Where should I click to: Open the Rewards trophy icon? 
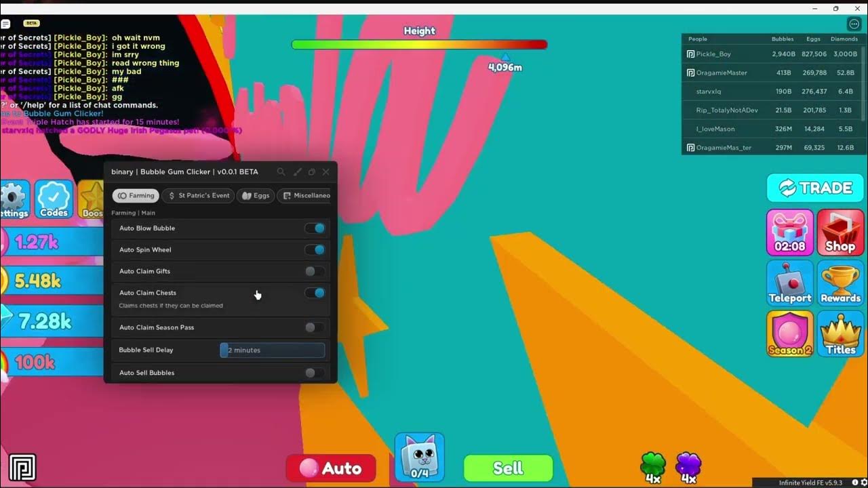pyautogui.click(x=840, y=283)
